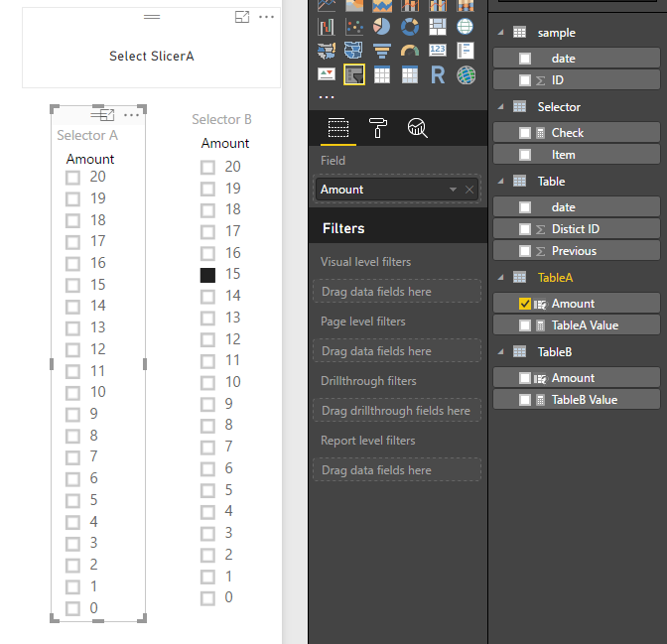Check value 15 in Selector A
The height and width of the screenshot is (644, 667).
(72, 285)
